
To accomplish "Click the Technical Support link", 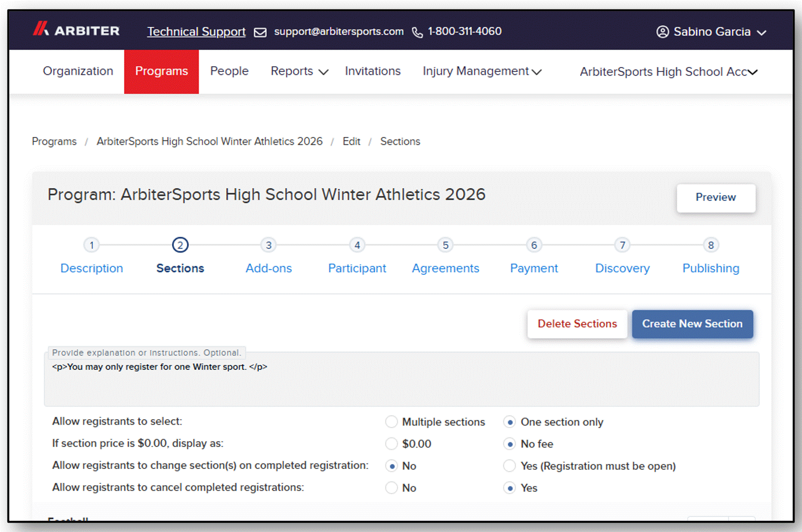I will pos(196,32).
